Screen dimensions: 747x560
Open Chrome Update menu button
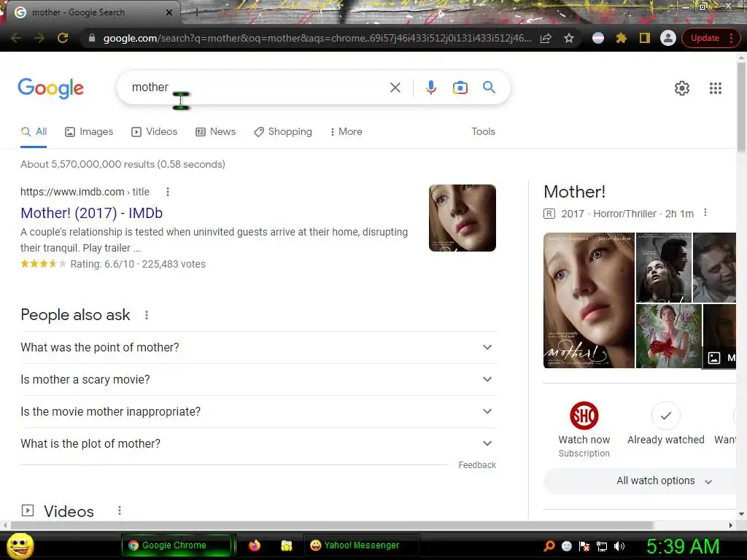coord(711,38)
